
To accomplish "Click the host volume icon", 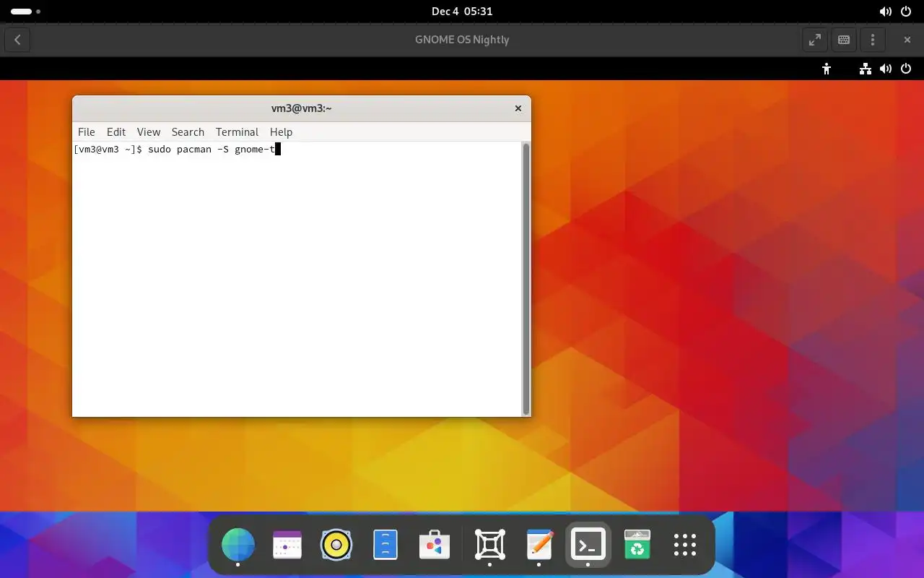I will 886,12.
